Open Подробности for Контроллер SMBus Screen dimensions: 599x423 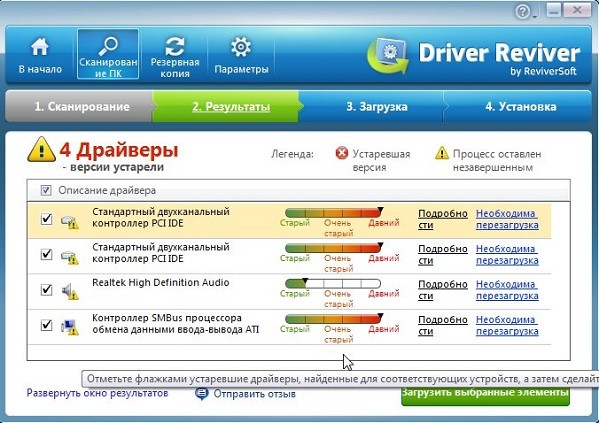click(x=442, y=325)
